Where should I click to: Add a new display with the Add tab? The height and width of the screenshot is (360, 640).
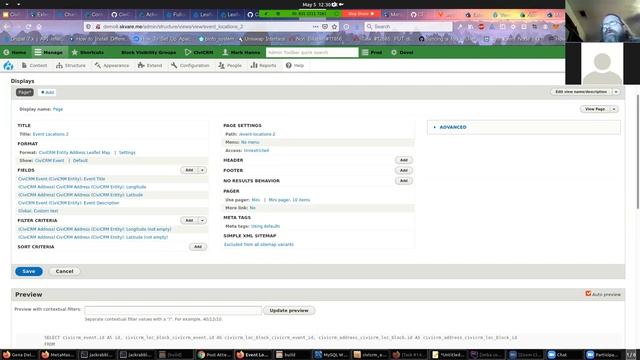tap(47, 93)
